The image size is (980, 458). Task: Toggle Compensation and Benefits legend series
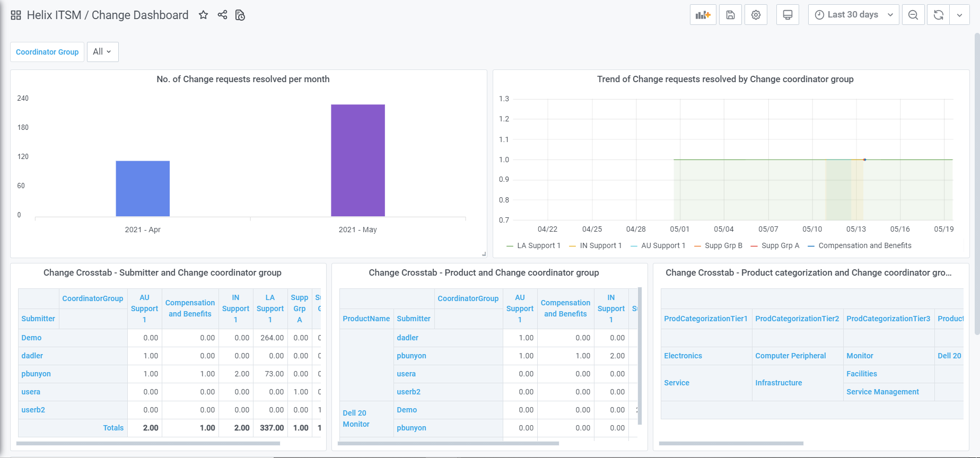[x=864, y=245]
